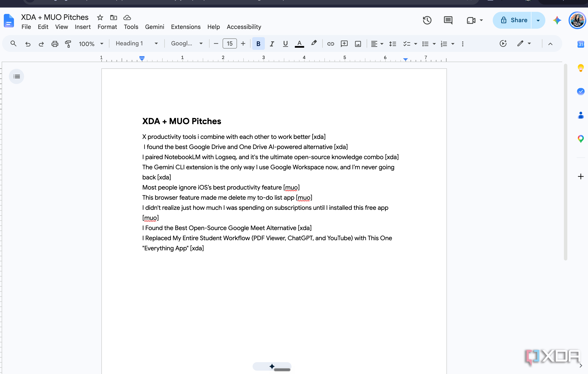Change the 100% zoom level
Viewport: 588px width, 374px height.
(91, 44)
